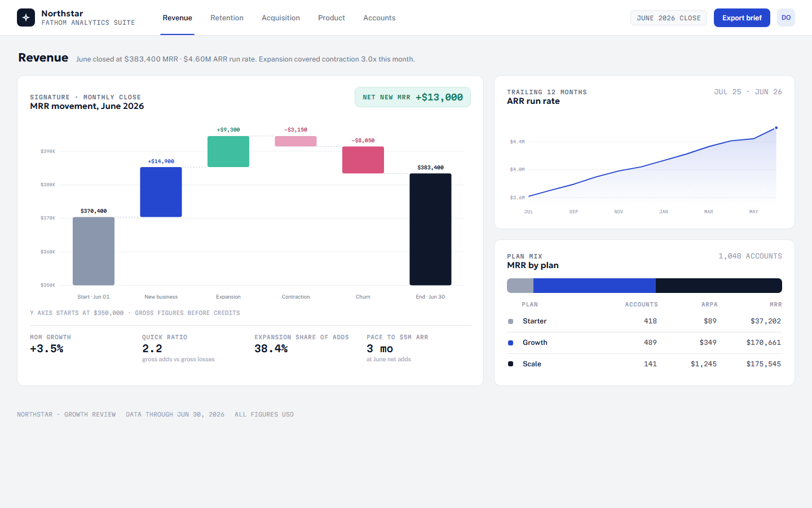Click the $170,661 Growth MRR value
Screen dimensions: 812x508
(764, 343)
